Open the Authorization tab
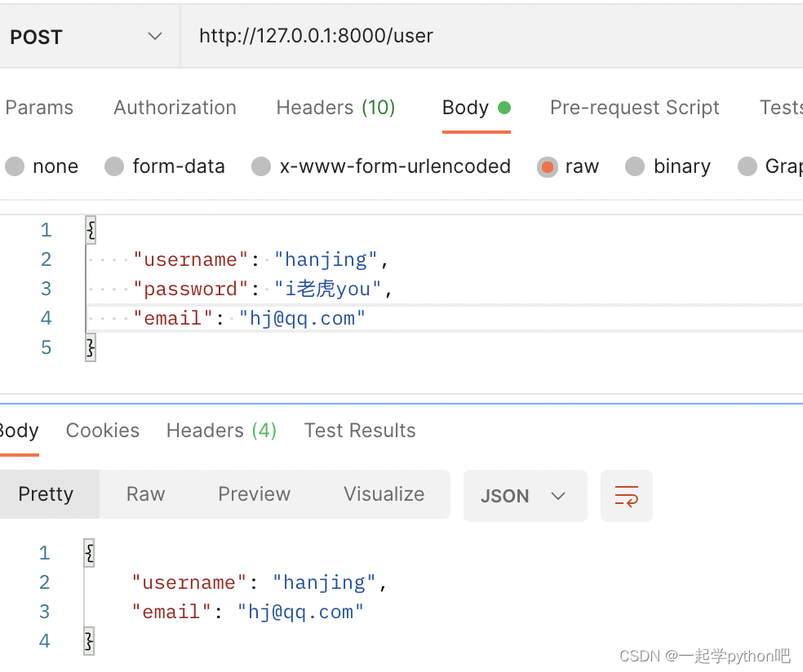Image resolution: width=803 pixels, height=672 pixels. [175, 108]
